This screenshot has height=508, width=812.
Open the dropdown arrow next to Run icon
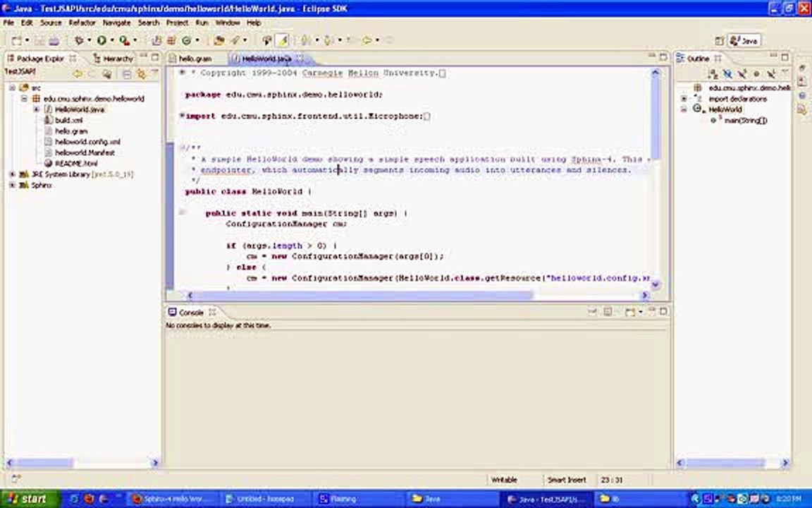tap(111, 40)
